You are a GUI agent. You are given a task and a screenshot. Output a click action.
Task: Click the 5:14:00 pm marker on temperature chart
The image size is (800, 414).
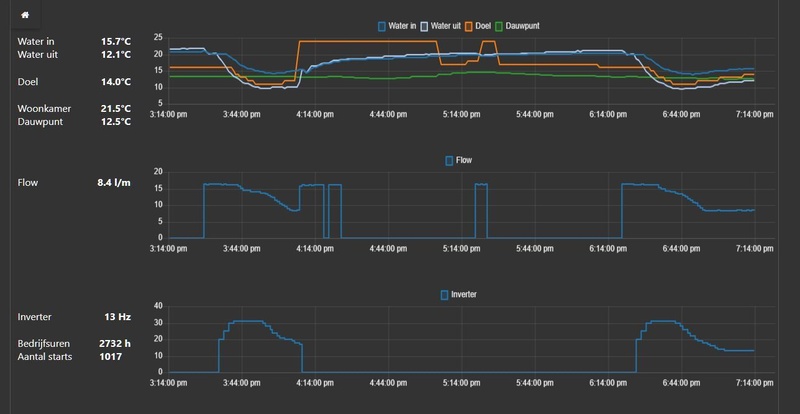click(x=462, y=114)
